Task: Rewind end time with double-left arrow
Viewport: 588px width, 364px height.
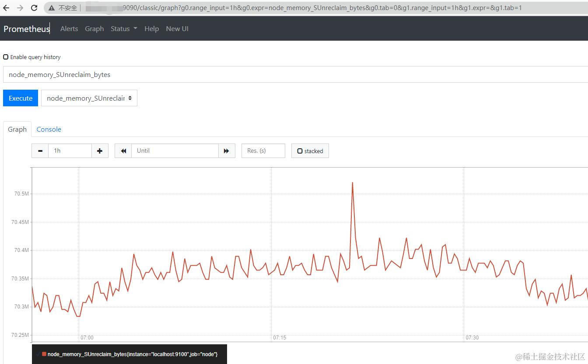Action: point(123,150)
